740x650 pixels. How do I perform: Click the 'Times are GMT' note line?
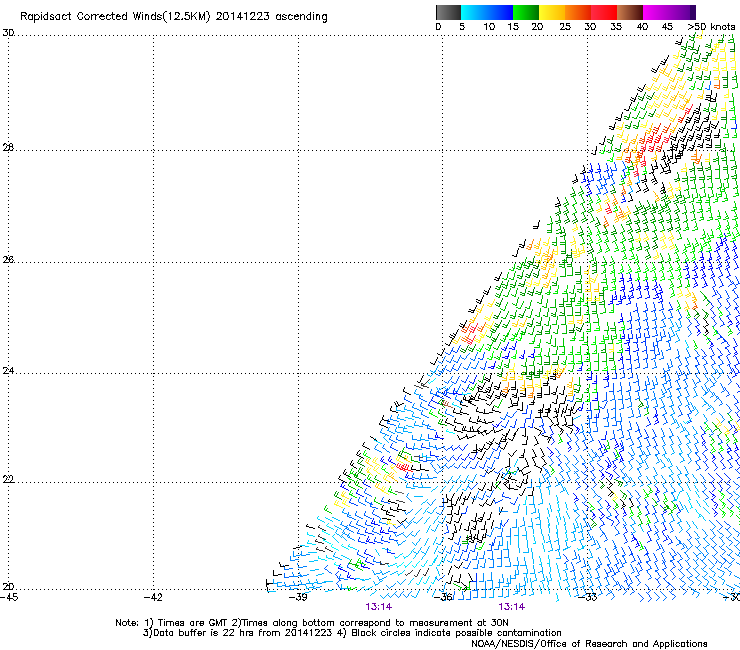click(x=311, y=623)
